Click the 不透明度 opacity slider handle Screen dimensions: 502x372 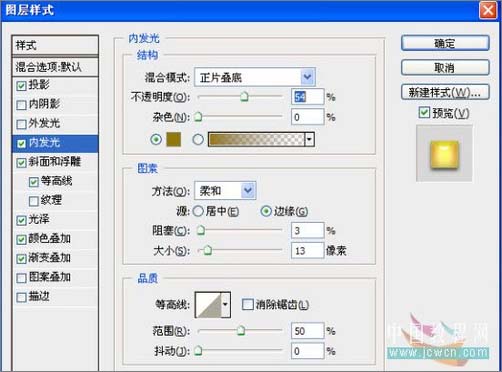tap(245, 97)
